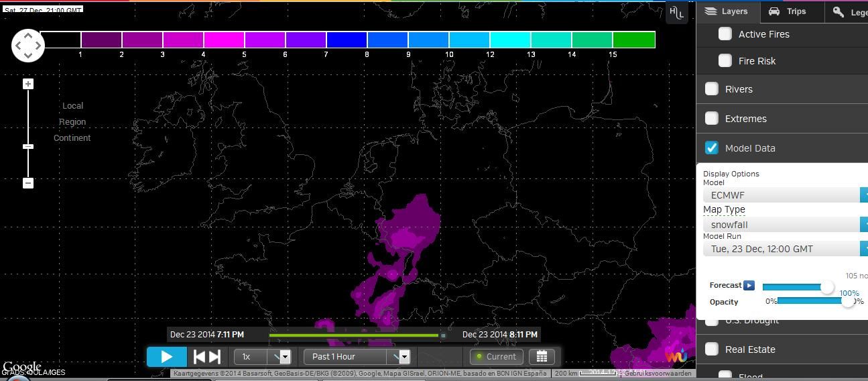Zoom out with the minus button
868x381 pixels.
pyautogui.click(x=28, y=182)
